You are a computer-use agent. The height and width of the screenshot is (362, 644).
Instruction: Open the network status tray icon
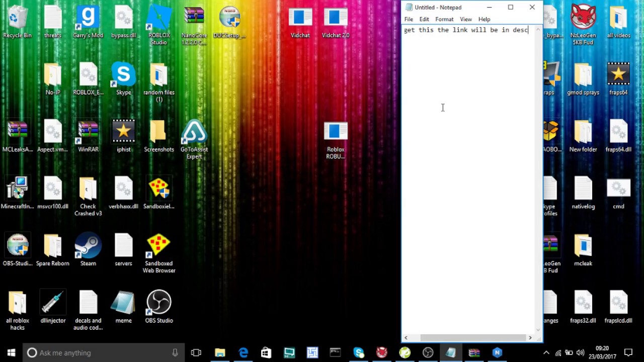(x=558, y=352)
